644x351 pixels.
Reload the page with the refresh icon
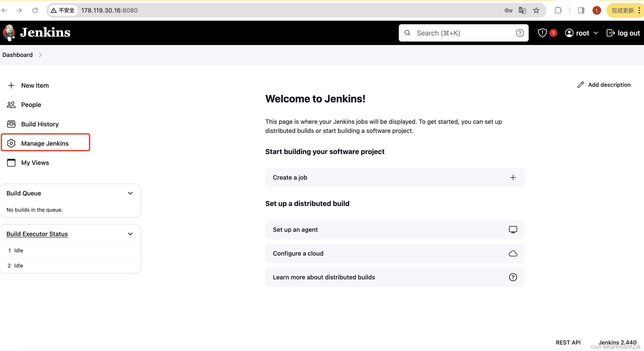pyautogui.click(x=35, y=10)
